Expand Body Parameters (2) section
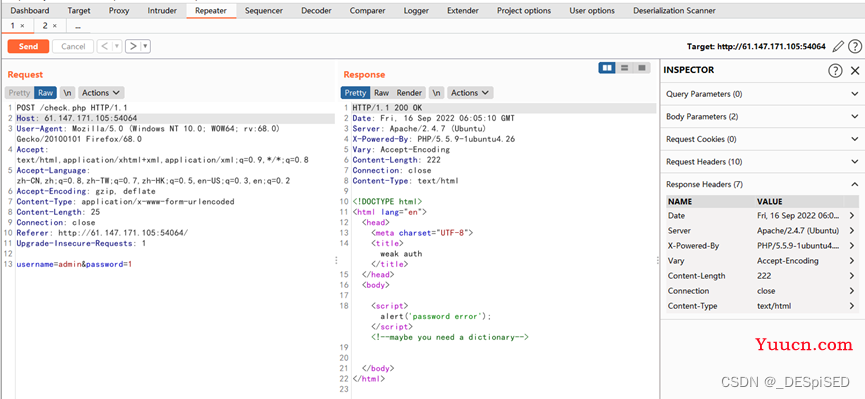Viewport: 865px width, 399px height. click(x=762, y=116)
